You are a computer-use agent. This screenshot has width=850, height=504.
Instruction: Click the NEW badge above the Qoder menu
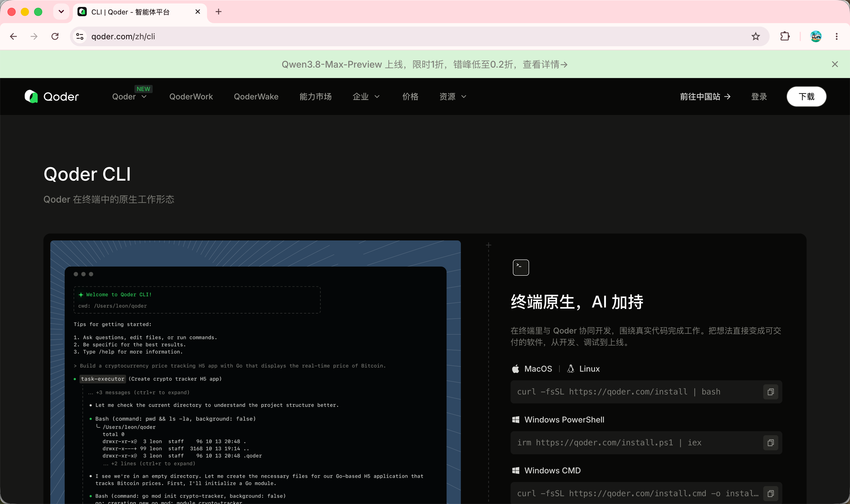pyautogui.click(x=143, y=89)
